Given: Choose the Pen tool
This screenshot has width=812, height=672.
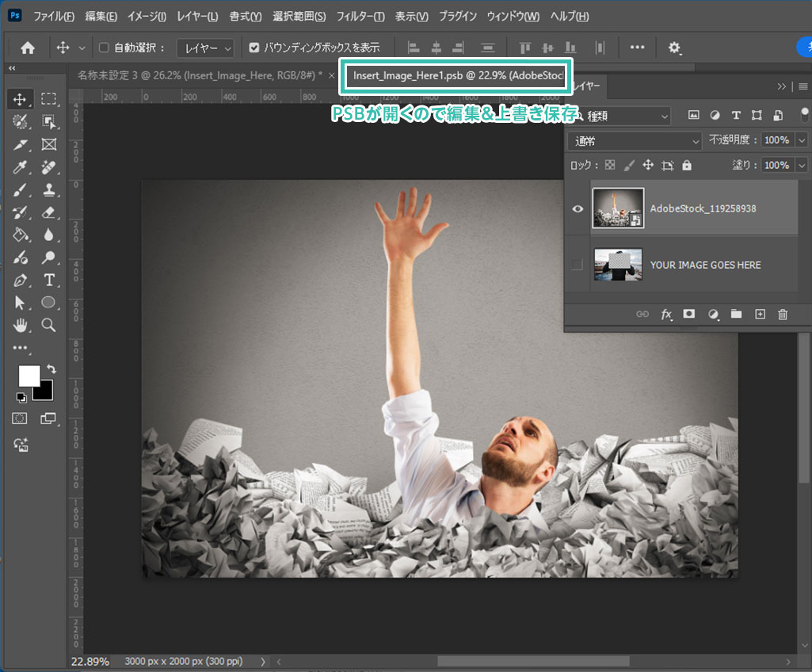Looking at the screenshot, I should 20,280.
